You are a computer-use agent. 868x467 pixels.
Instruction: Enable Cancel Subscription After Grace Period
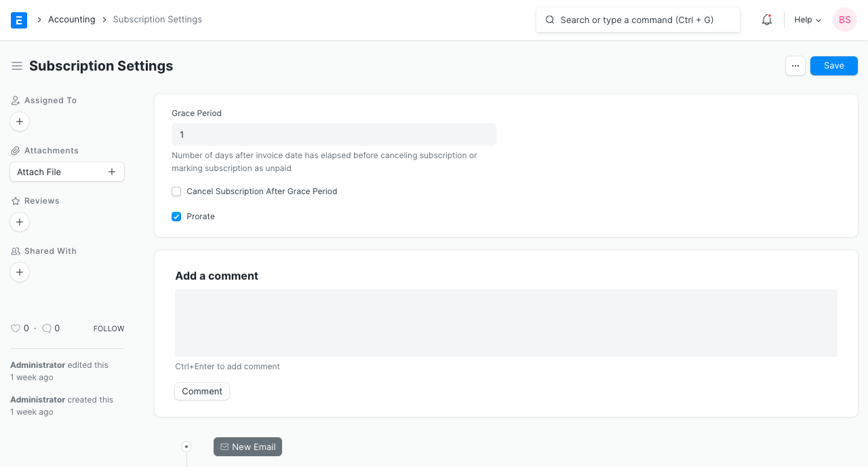(x=176, y=191)
